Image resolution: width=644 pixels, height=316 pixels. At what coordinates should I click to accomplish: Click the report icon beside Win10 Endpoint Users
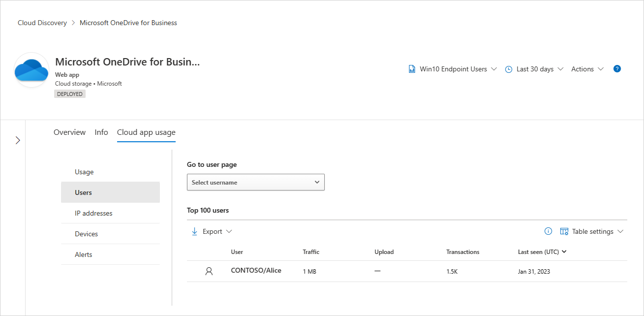click(412, 68)
